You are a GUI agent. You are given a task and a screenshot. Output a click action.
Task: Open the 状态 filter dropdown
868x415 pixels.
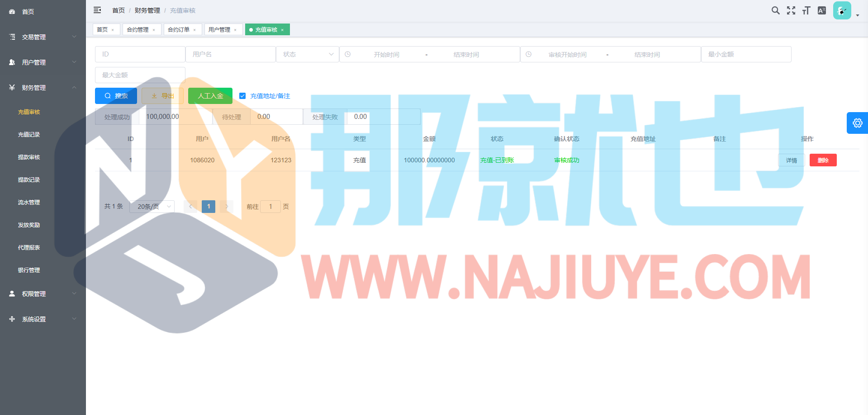pos(308,54)
